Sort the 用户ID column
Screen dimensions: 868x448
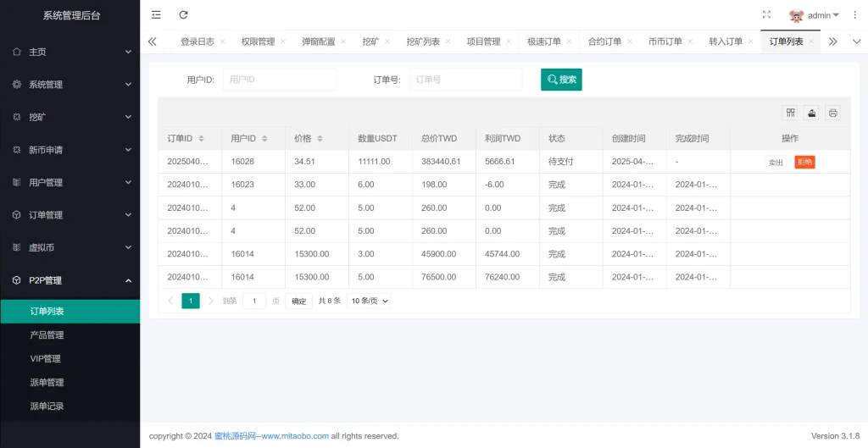tap(264, 139)
